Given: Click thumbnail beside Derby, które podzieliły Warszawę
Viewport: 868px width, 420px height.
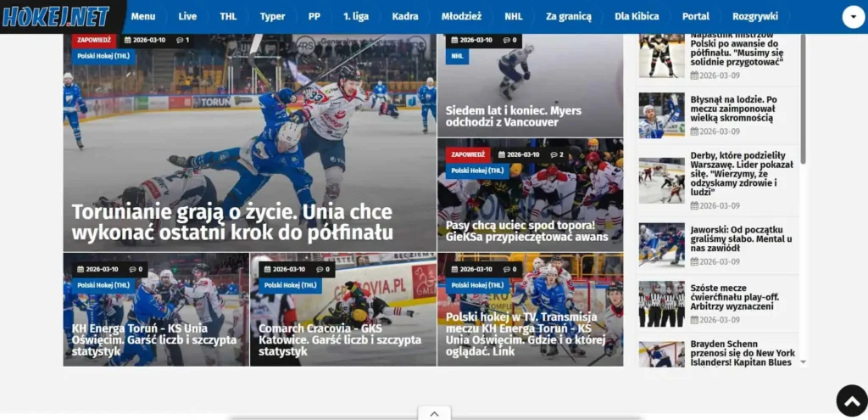Looking at the screenshot, I should (661, 179).
